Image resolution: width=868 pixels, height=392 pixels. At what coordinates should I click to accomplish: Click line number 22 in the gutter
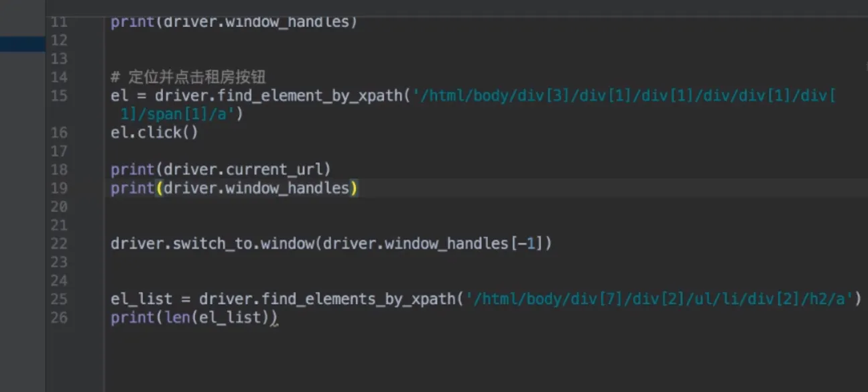click(59, 243)
